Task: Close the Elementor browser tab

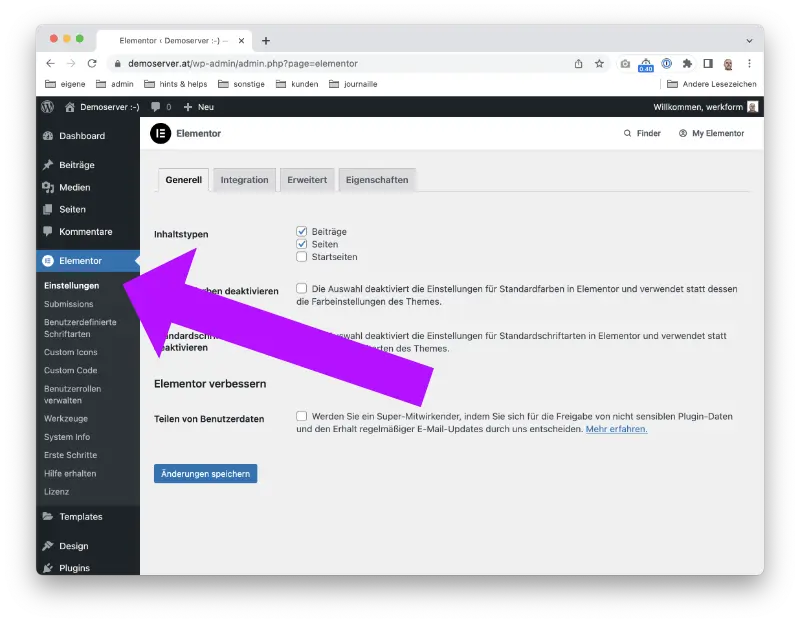Action: [241, 40]
